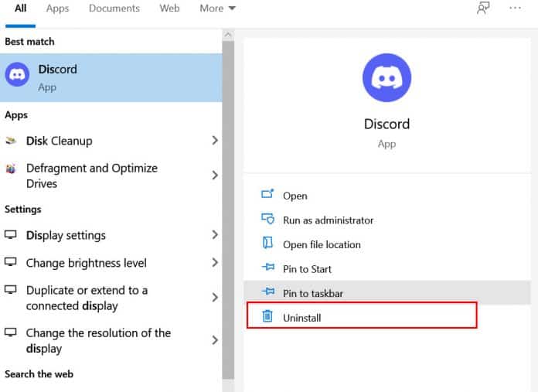Click the shield icon for Run as administrator

click(x=267, y=220)
